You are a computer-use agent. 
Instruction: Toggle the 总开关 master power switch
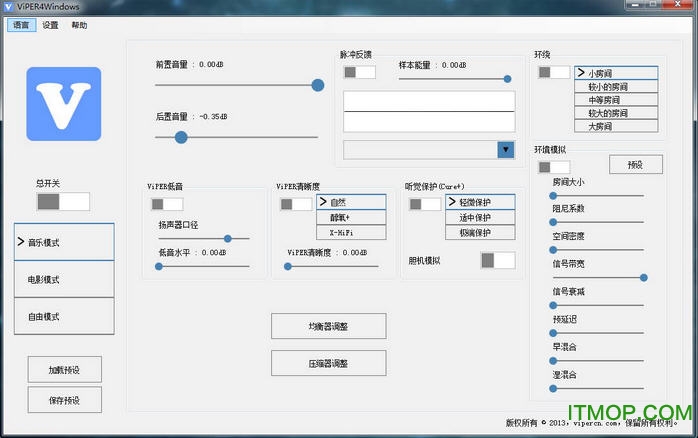(63, 202)
